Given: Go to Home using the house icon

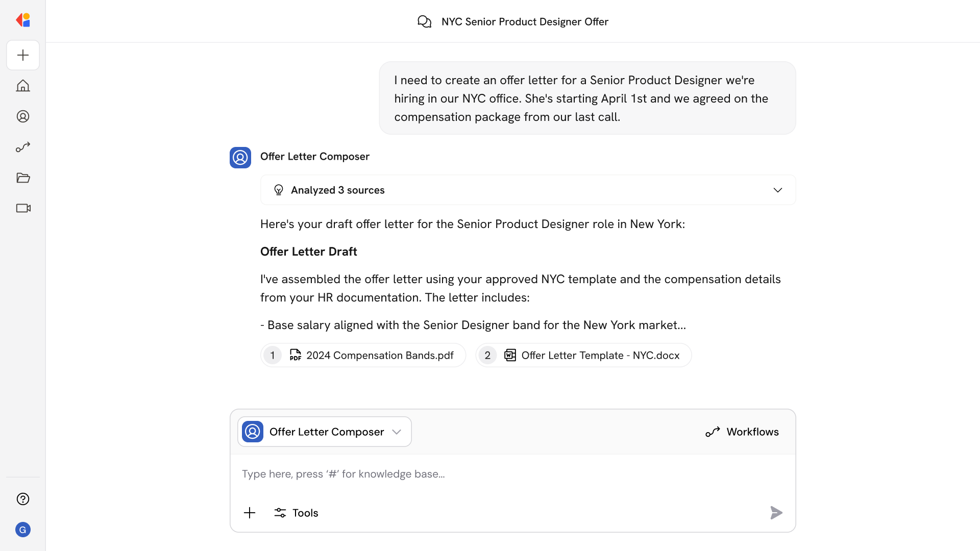Looking at the screenshot, I should click(x=22, y=86).
